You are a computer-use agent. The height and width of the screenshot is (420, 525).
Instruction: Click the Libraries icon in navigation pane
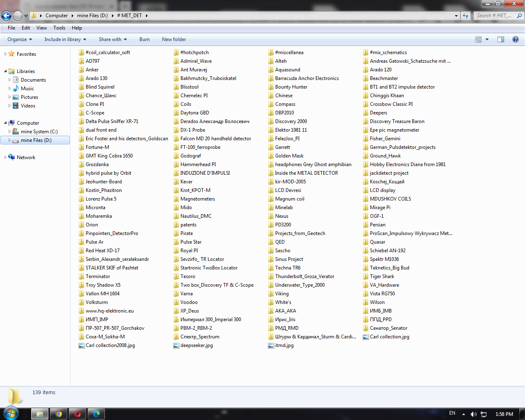tap(11, 71)
